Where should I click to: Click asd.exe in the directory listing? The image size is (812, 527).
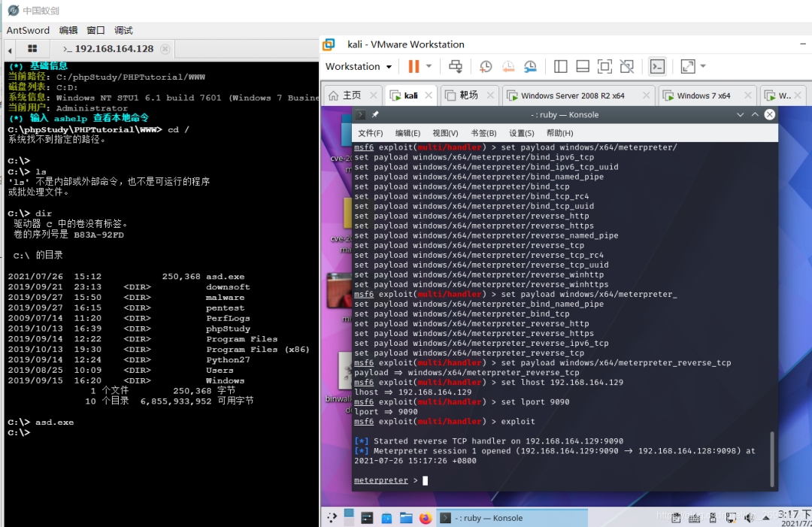point(226,277)
